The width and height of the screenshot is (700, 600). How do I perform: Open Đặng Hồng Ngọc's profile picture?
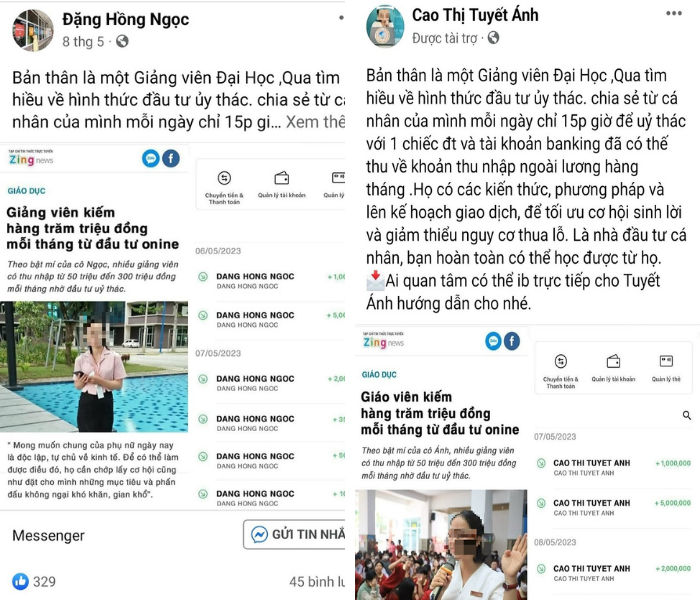coord(33,30)
